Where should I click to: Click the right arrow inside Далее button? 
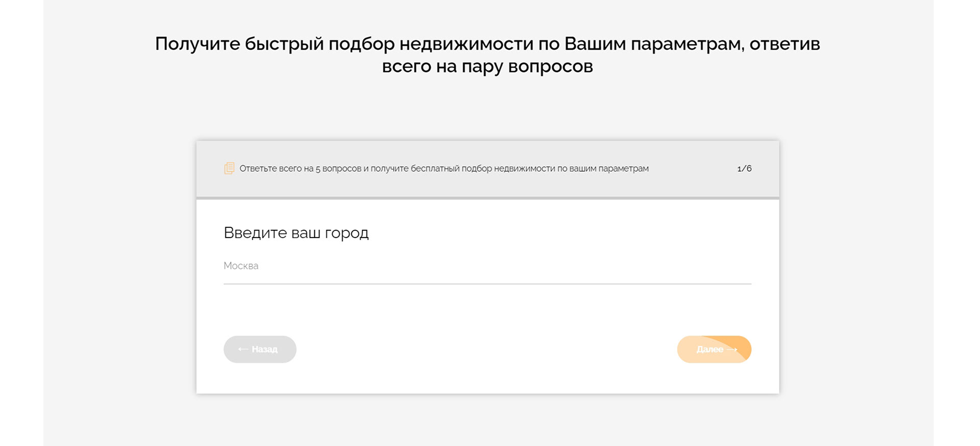[732, 349]
